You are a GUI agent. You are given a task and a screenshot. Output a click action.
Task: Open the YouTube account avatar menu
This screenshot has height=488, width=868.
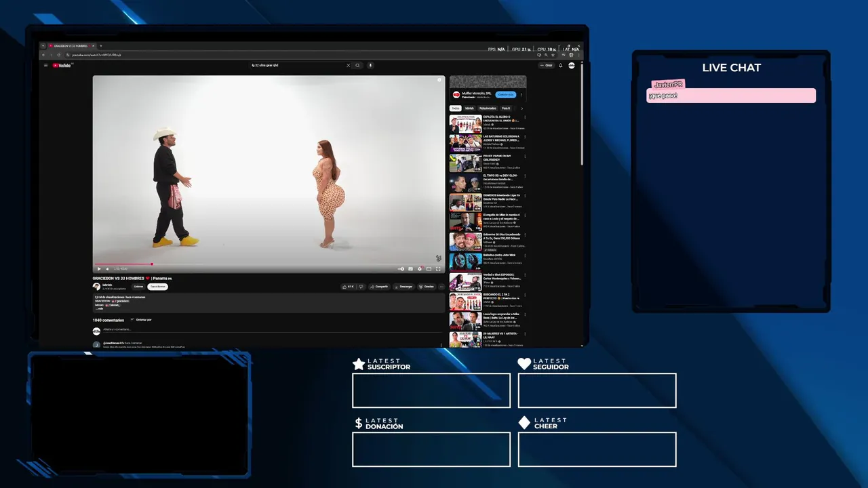pyautogui.click(x=572, y=65)
